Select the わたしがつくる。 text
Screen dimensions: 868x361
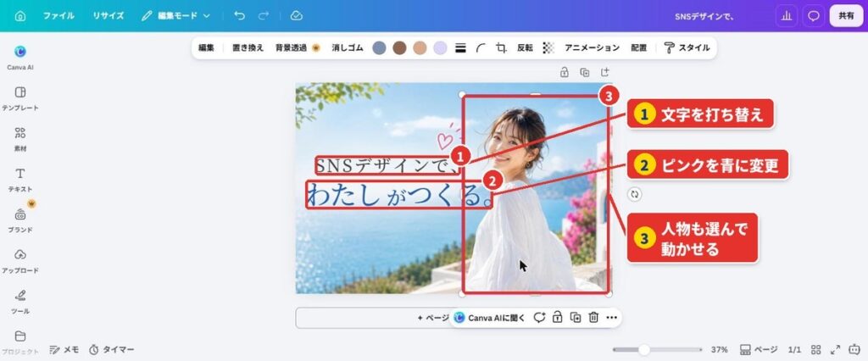pos(399,194)
